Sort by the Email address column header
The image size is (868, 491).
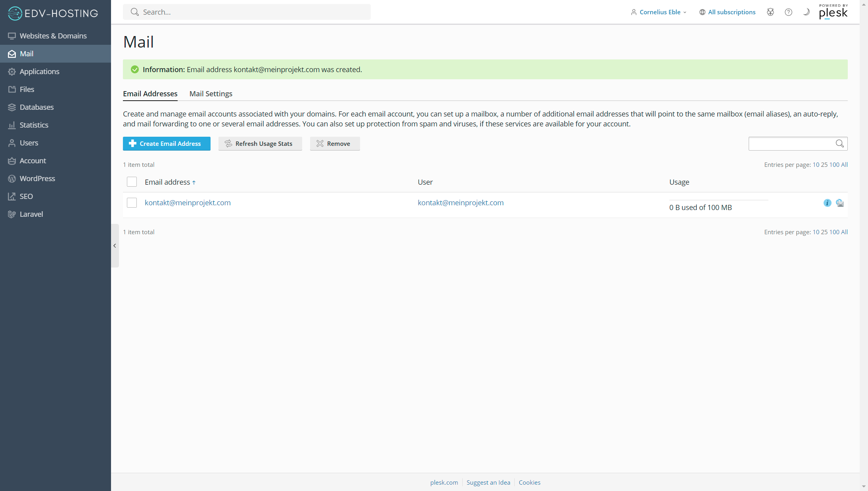[x=167, y=182]
